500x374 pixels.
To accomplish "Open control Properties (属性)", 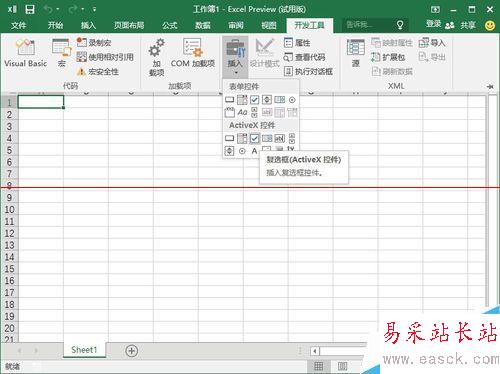I will (x=297, y=43).
